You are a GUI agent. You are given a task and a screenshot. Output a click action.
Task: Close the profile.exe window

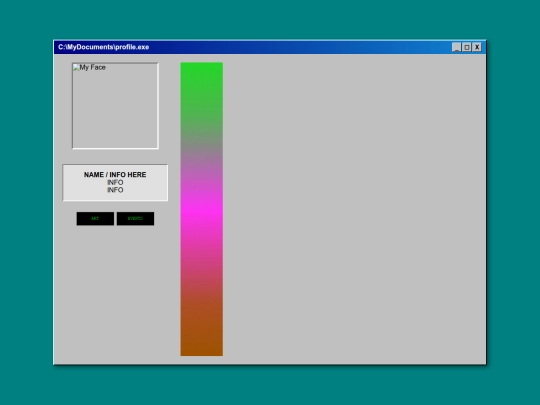click(x=477, y=47)
